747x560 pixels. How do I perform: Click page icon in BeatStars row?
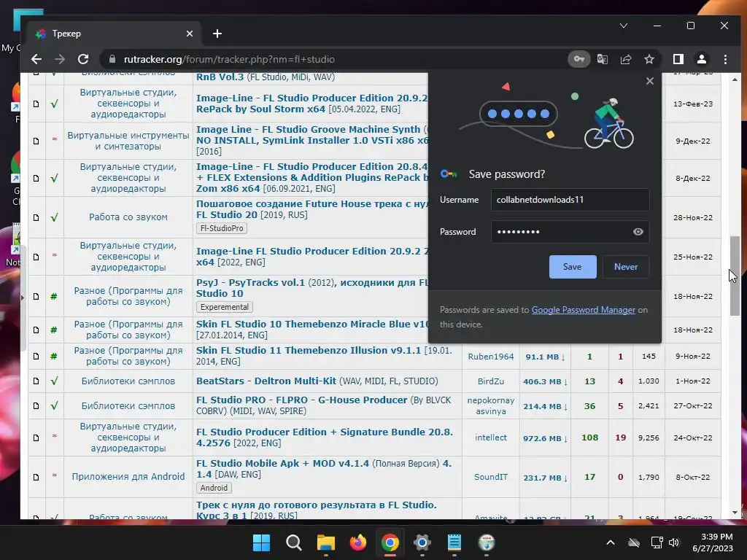click(x=36, y=381)
